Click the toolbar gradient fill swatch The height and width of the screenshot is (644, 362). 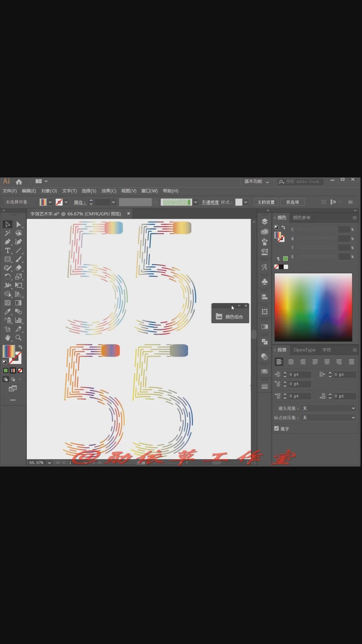(x=9, y=351)
